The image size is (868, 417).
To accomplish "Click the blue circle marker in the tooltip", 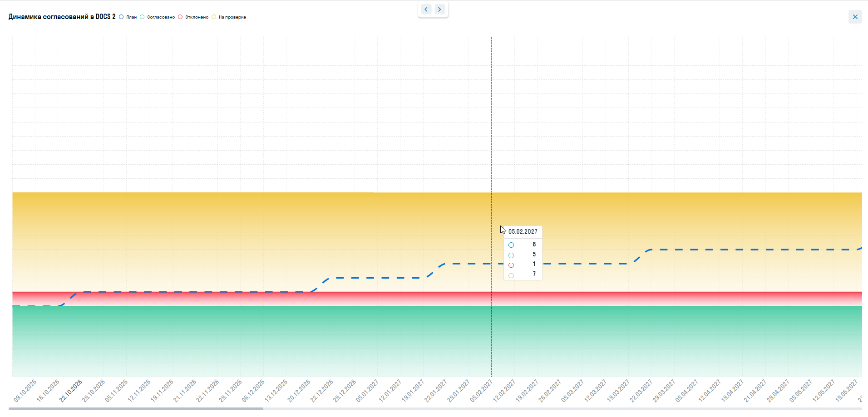I will point(511,245).
